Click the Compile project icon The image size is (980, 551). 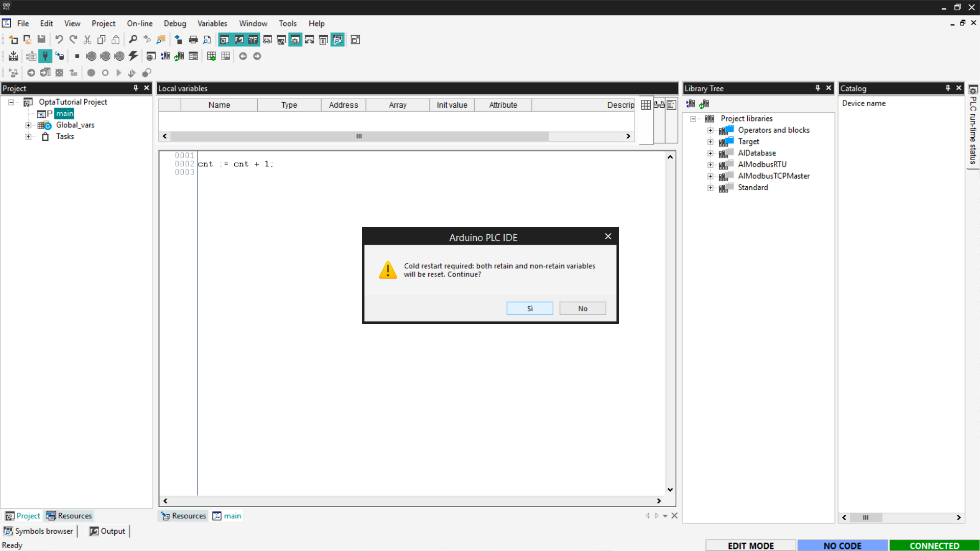click(13, 56)
